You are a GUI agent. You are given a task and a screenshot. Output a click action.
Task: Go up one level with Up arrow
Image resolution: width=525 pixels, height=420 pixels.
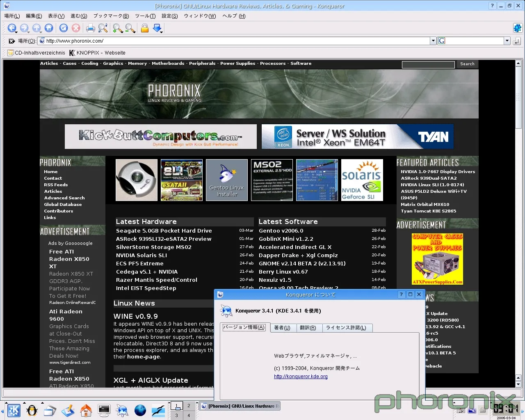pyautogui.click(x=36, y=28)
